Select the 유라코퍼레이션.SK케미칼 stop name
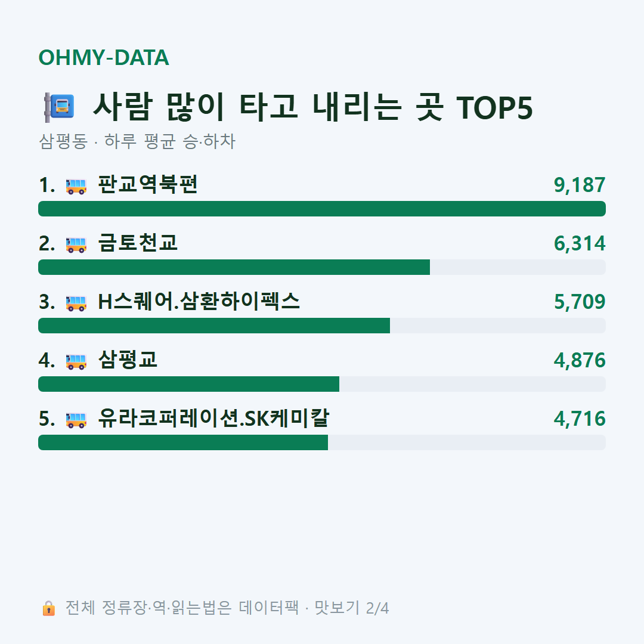Viewport: 644px width, 644px height. [x=213, y=418]
